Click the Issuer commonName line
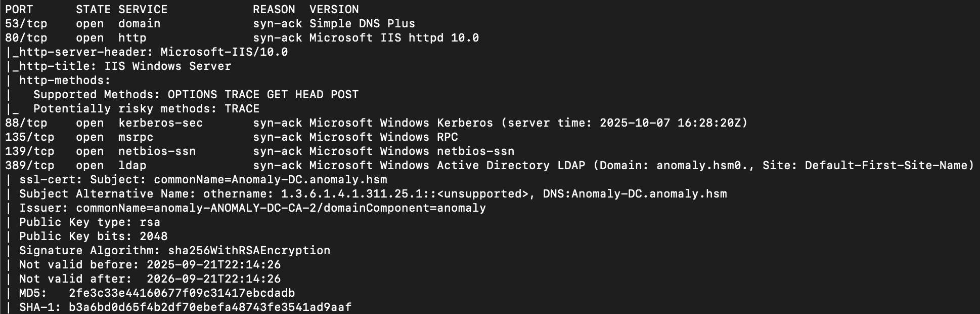This screenshot has width=980, height=314. (x=281, y=208)
